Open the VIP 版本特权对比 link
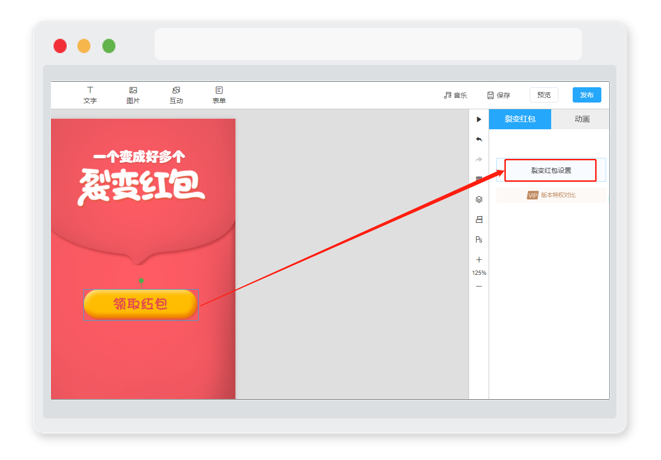This screenshot has height=460, width=661. click(x=551, y=195)
